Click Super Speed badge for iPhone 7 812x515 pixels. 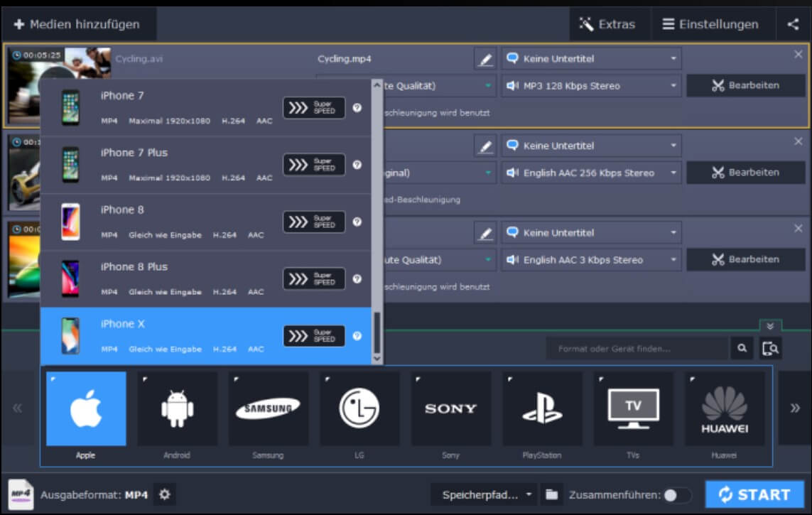(314, 108)
